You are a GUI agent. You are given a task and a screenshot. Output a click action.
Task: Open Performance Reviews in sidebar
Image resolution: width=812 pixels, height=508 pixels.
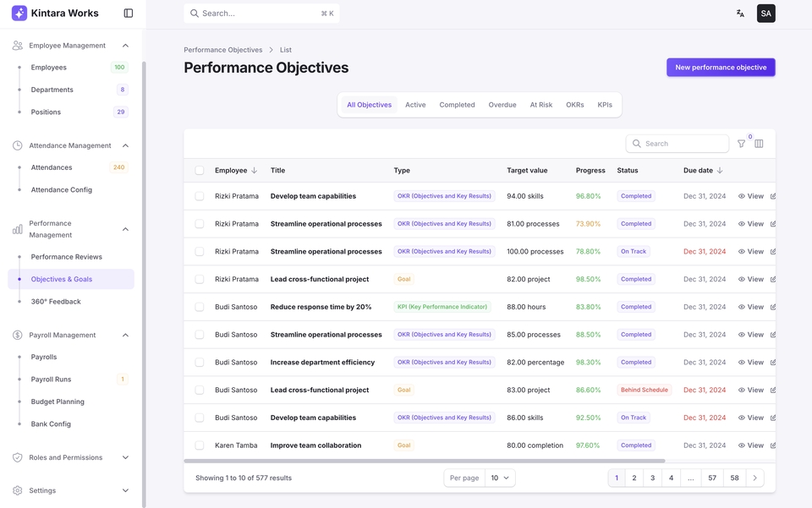pos(66,257)
